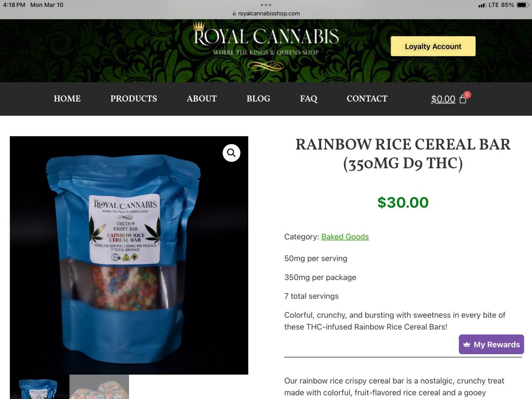Select FAQ in the navigation bar
The height and width of the screenshot is (399, 532).
tap(309, 99)
